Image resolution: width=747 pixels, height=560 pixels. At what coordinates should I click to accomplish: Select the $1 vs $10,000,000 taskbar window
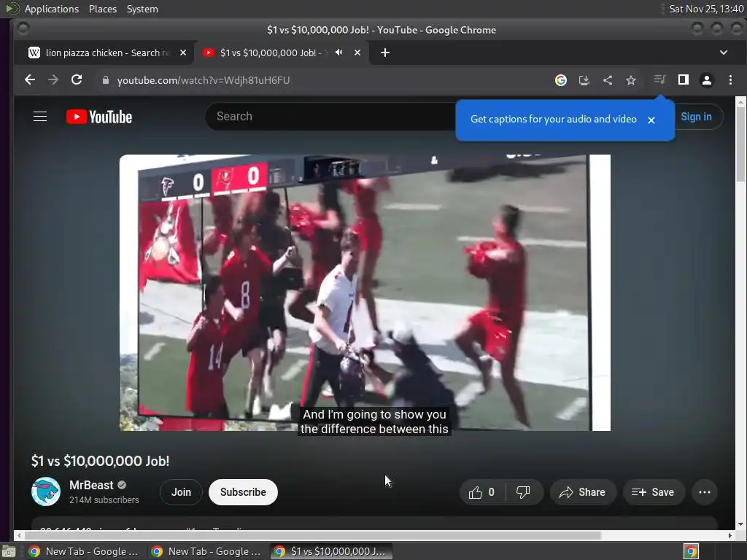[332, 551]
